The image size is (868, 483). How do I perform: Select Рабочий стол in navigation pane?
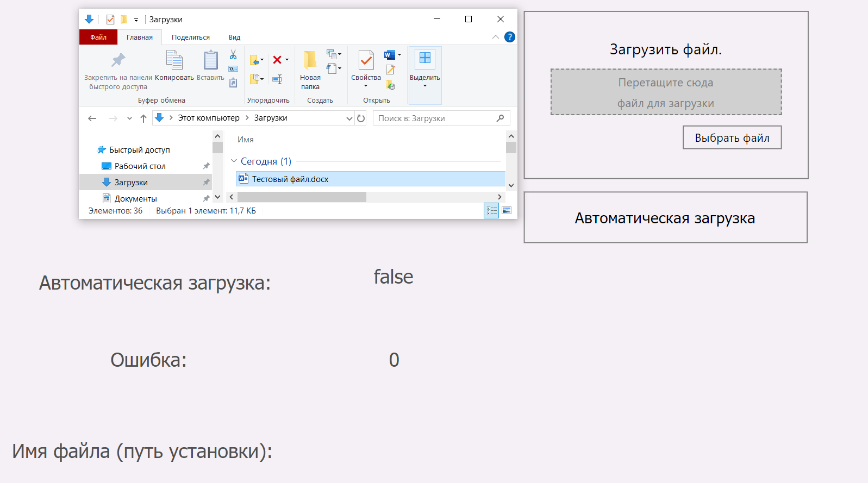[140, 166]
